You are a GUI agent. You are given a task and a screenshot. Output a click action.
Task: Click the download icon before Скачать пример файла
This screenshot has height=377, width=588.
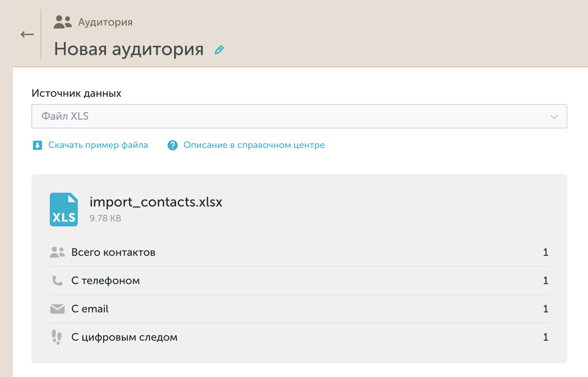(x=37, y=145)
